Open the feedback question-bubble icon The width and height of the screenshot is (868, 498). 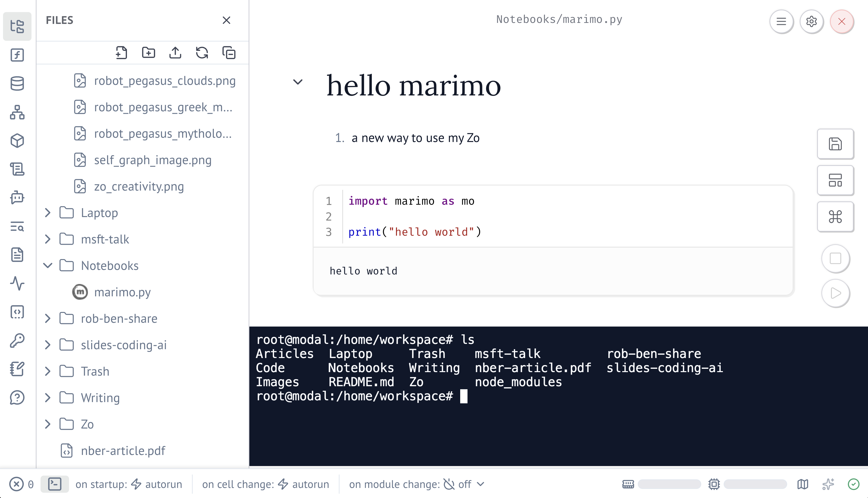tap(17, 398)
